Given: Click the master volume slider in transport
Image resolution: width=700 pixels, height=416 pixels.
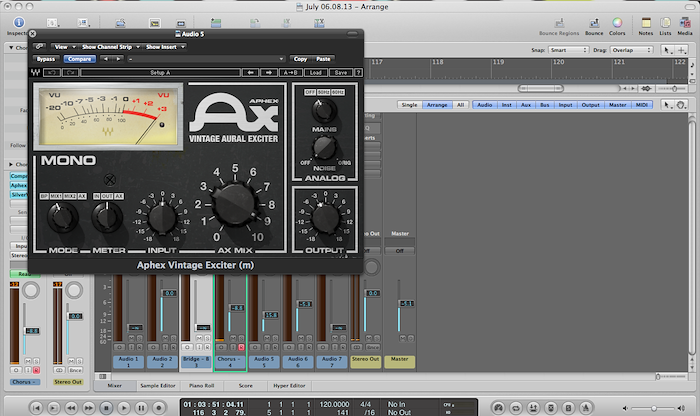Looking at the screenshot, I should [x=653, y=408].
